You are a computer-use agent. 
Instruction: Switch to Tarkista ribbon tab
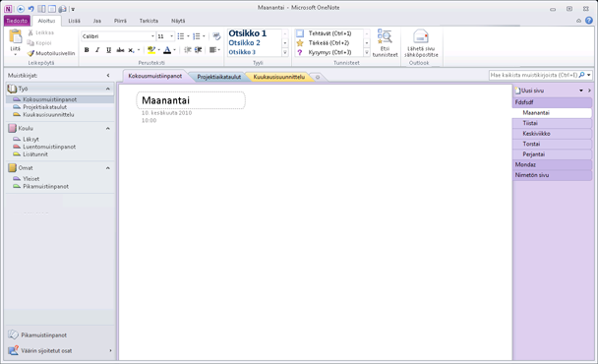point(149,21)
